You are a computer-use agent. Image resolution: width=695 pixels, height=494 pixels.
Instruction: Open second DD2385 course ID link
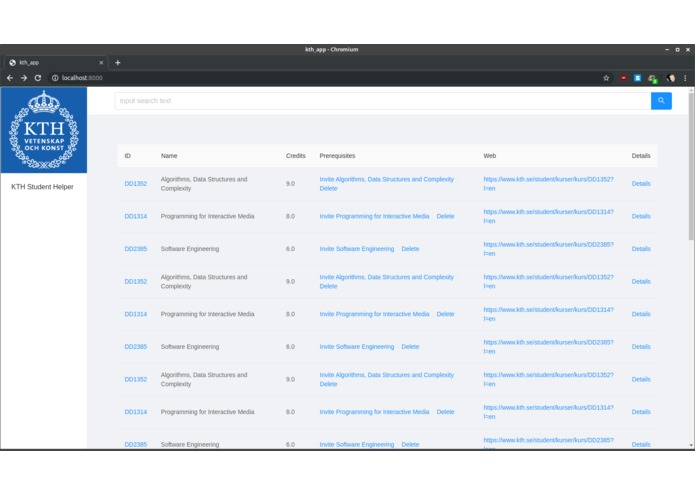point(136,347)
